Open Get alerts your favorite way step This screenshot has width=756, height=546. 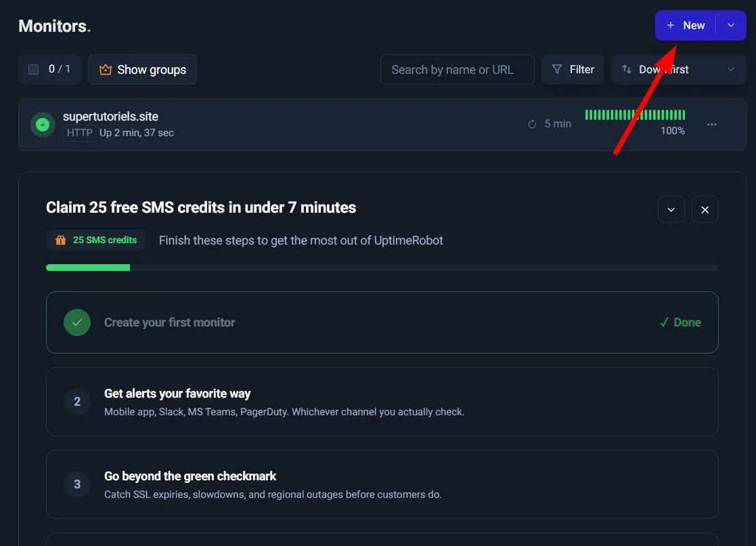(x=382, y=402)
